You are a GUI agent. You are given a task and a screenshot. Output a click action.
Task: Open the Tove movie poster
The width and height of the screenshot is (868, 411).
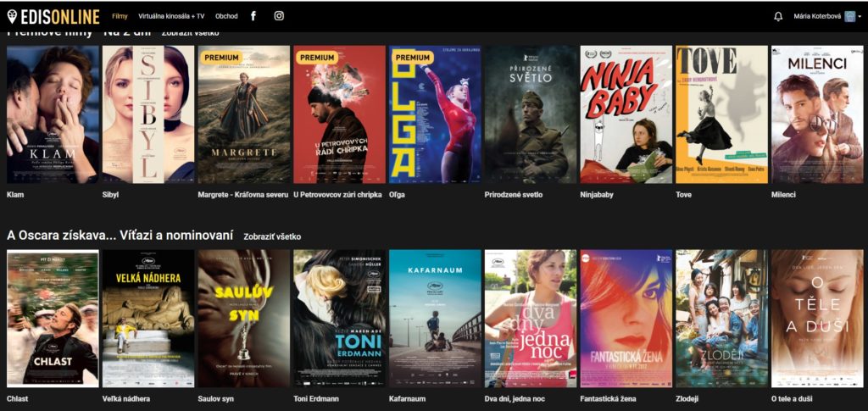pyautogui.click(x=722, y=114)
